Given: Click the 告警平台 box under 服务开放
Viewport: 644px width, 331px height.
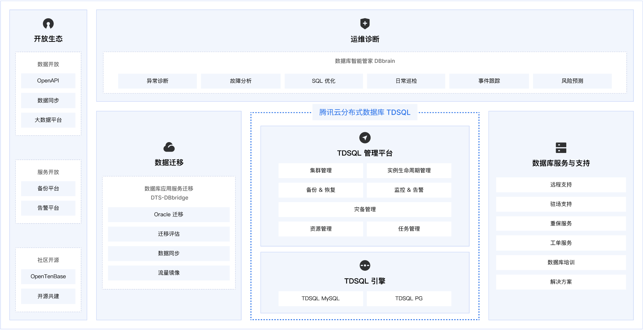Looking at the screenshot, I should (x=48, y=208).
